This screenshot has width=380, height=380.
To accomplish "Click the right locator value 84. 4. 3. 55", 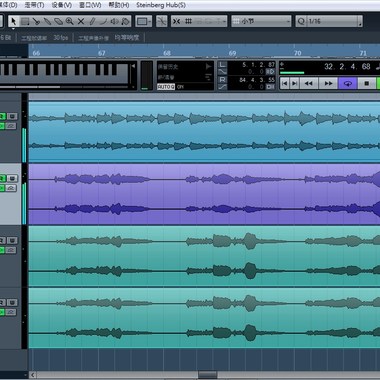I will 257,80.
